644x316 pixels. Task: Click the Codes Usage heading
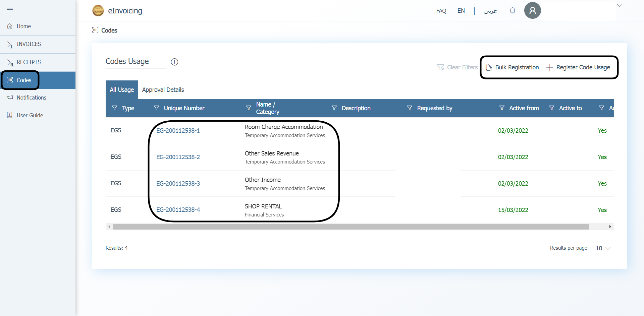(x=127, y=61)
